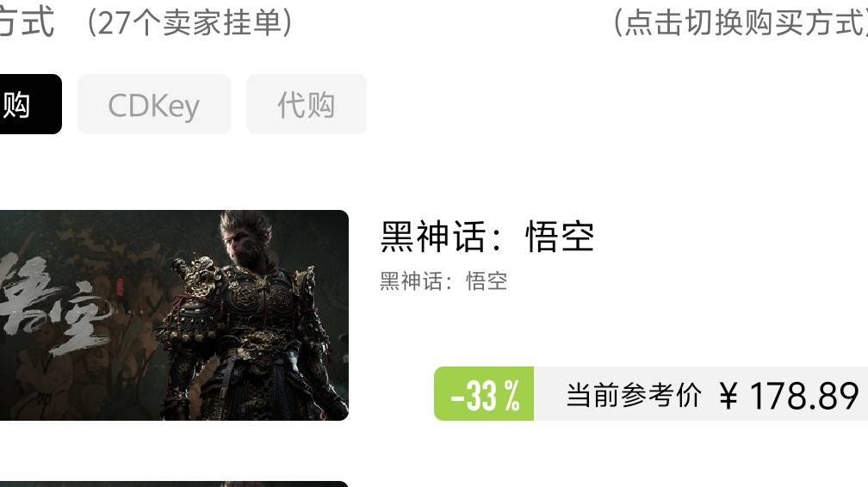Click the 当前参考价 label

(x=634, y=395)
